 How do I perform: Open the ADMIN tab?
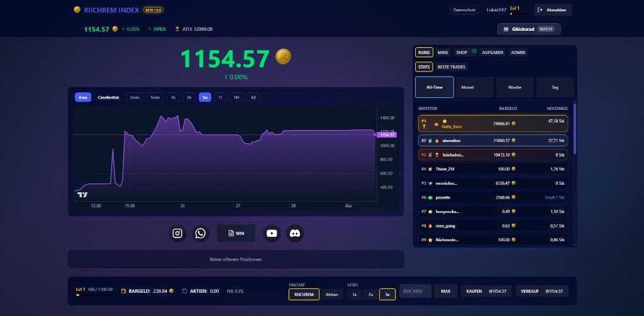(518, 52)
